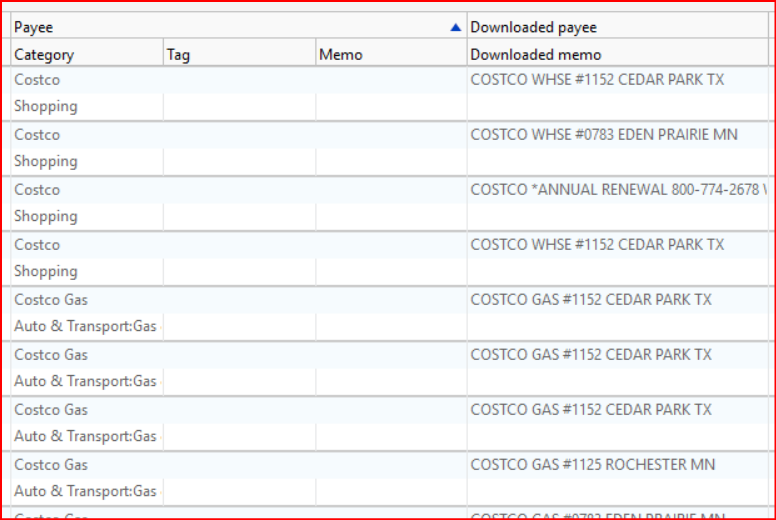
Task: Click the blue sort arrow in Payee header
Action: (x=455, y=28)
